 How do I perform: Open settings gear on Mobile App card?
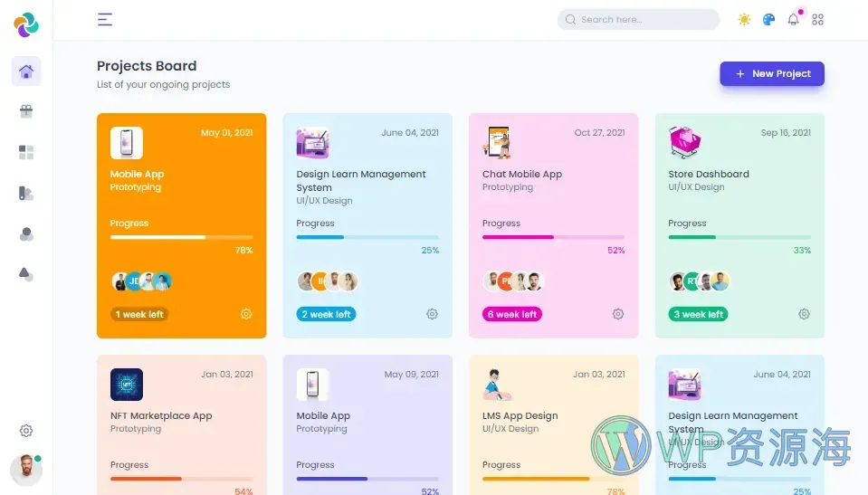246,314
